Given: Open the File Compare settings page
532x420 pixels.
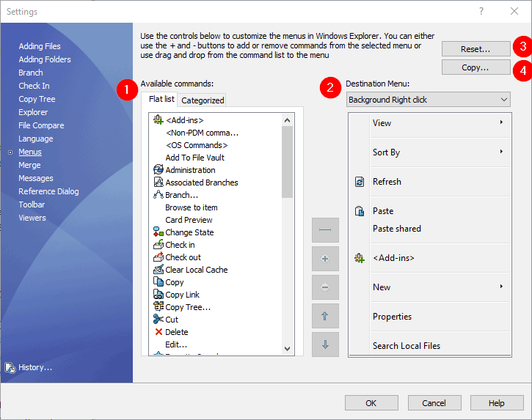Looking at the screenshot, I should click(41, 125).
